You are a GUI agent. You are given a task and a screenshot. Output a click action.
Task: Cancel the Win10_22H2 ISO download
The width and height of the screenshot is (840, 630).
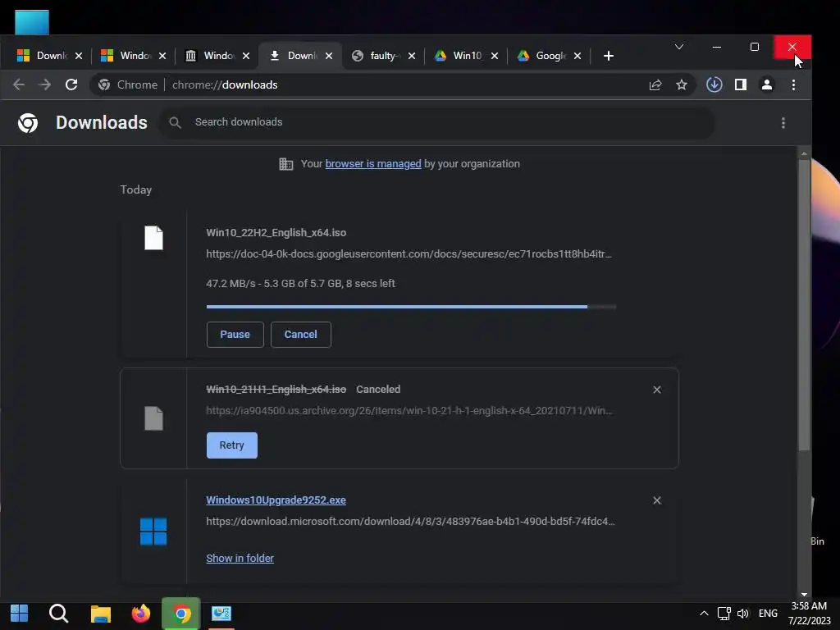[300, 335]
